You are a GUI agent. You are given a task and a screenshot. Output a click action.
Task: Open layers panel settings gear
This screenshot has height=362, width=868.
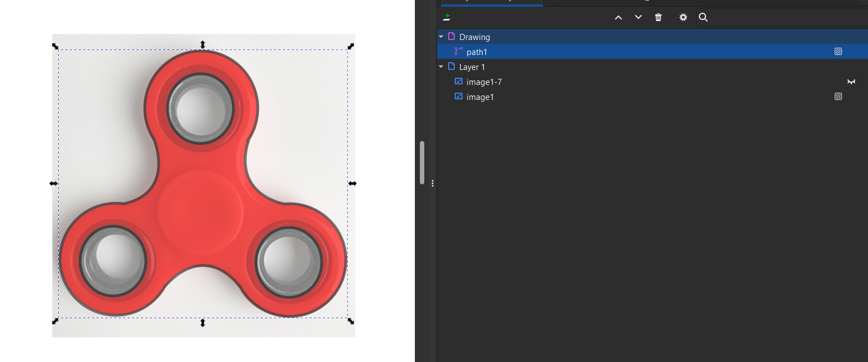683,17
